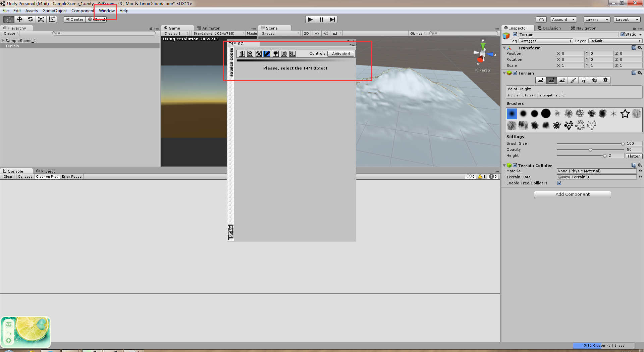Open the Layout dropdown

627,19
